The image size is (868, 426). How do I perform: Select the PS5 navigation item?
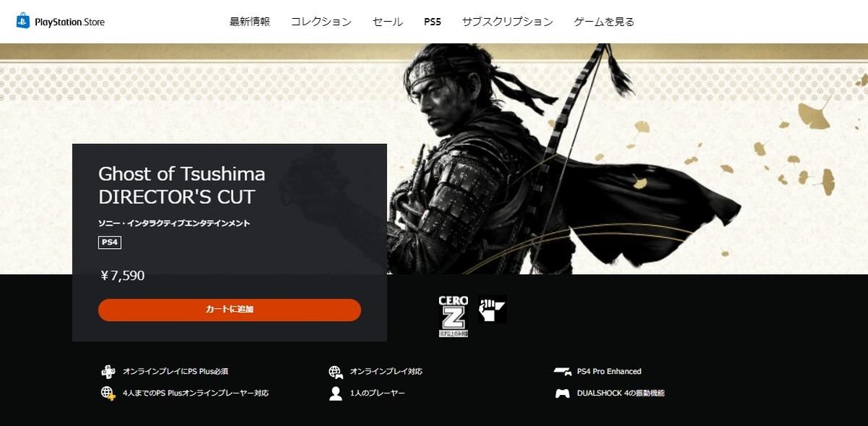(433, 22)
